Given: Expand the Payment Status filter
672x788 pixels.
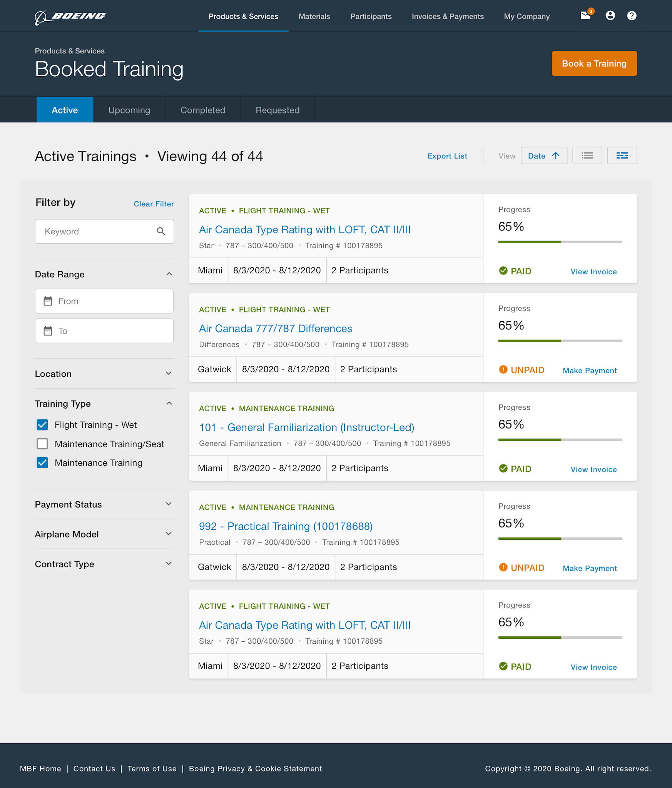Looking at the screenshot, I should pyautogui.click(x=169, y=504).
